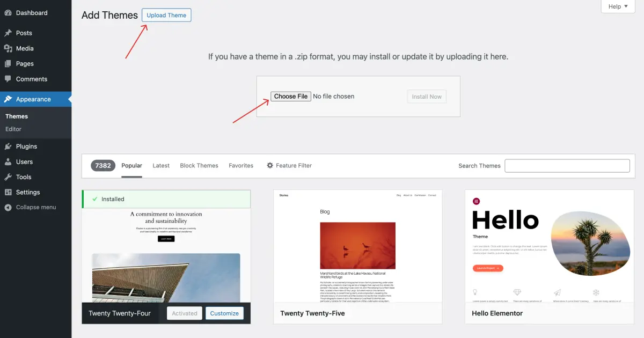Open the Help dropdown panel
This screenshot has height=338, width=644.
(x=618, y=6)
